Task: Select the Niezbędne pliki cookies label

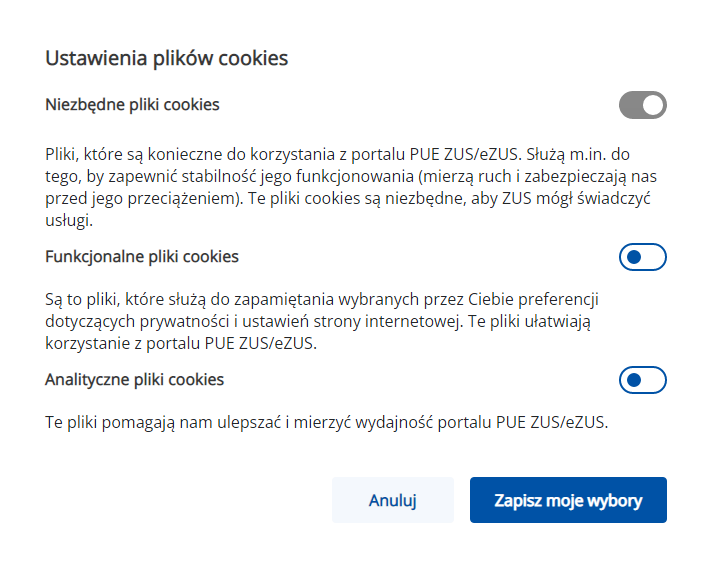Action: 133,104
